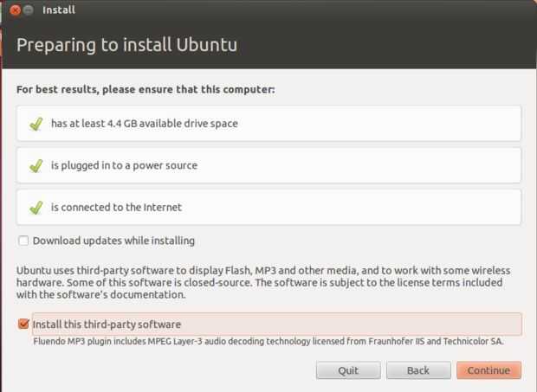Click the Fluendo MP3 plugin license note
This screenshot has height=392, width=537.
[268, 341]
